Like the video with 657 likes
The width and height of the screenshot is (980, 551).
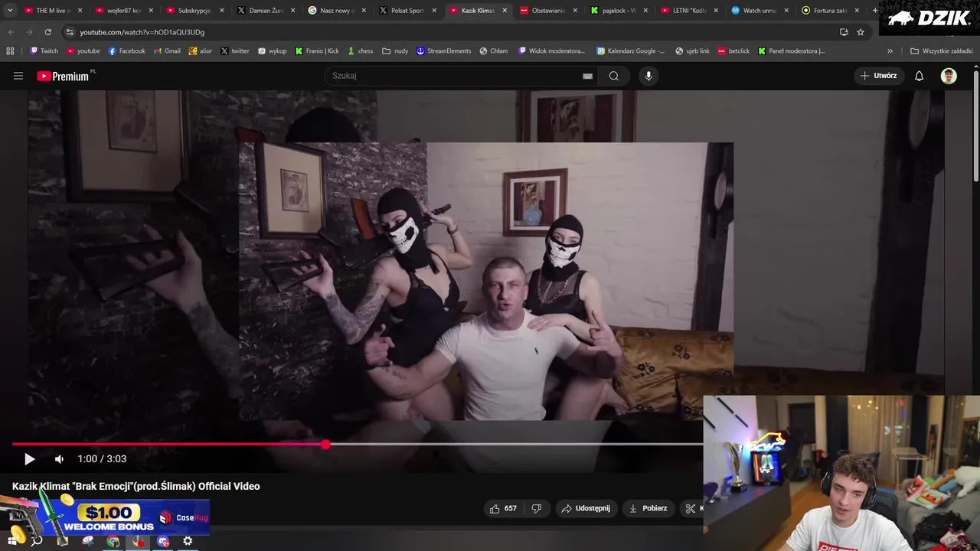point(503,508)
